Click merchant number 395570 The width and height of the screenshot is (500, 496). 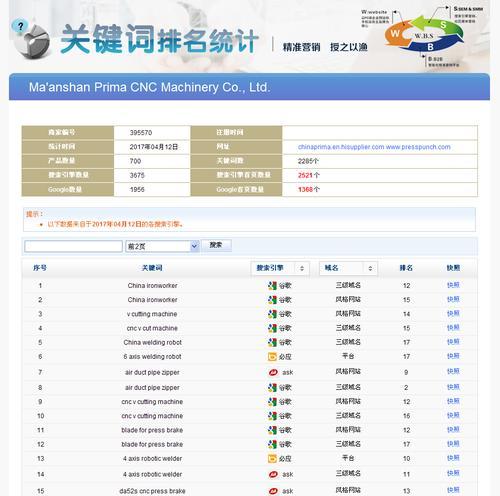click(x=141, y=133)
